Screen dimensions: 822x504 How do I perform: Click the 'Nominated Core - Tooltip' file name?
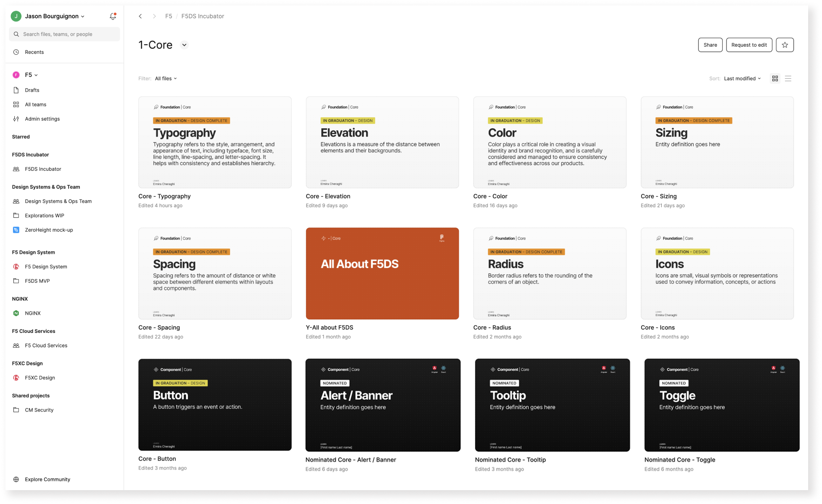[510, 460]
